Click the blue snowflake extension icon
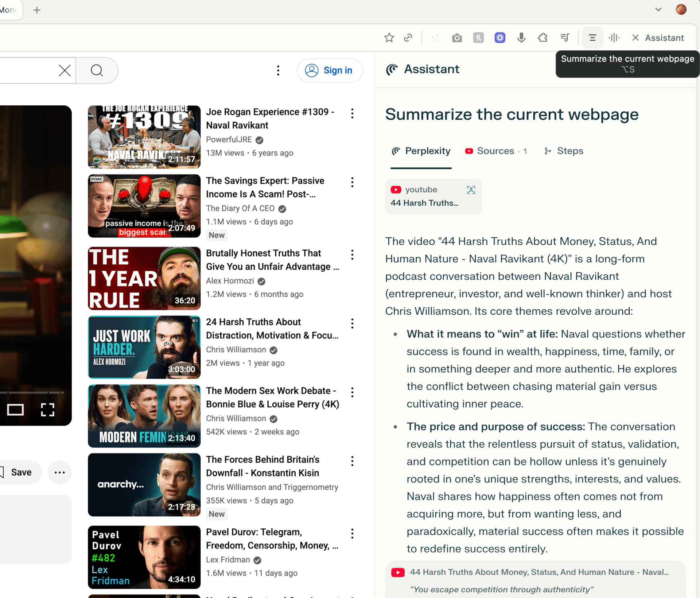This screenshot has height=598, width=700. point(500,38)
